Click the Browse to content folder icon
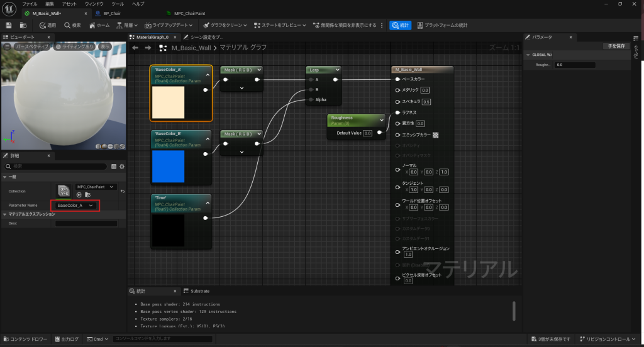Viewport: 644px width, 347px height. point(23,25)
